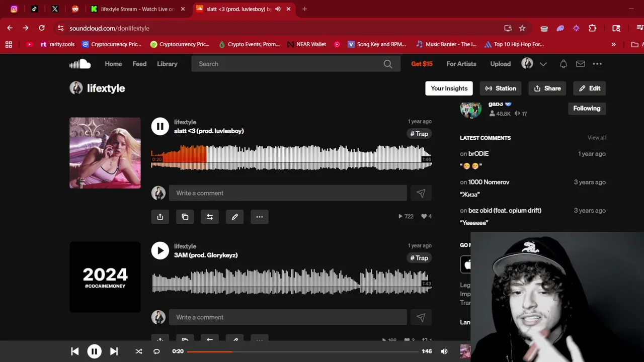This screenshot has width=644, height=362.
Task: Open the header more options menu
Action: tap(597, 64)
